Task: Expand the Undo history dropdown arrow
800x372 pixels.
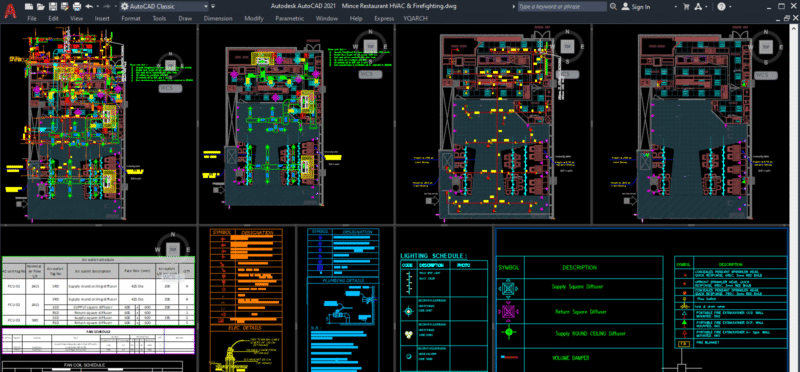Action: tap(97, 7)
